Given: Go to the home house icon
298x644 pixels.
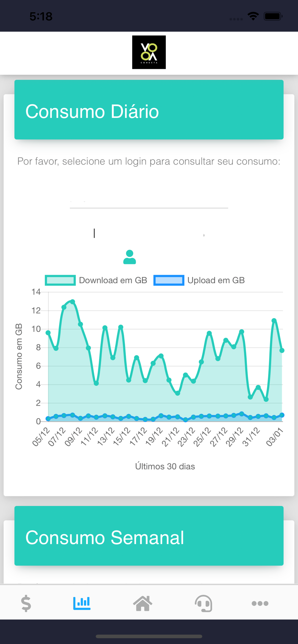Looking at the screenshot, I should [143, 603].
